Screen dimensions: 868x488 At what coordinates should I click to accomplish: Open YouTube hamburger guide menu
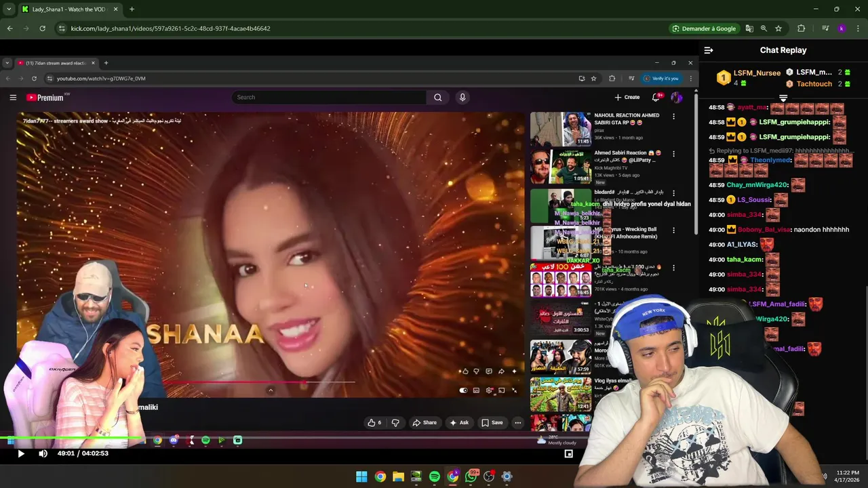pos(13,98)
